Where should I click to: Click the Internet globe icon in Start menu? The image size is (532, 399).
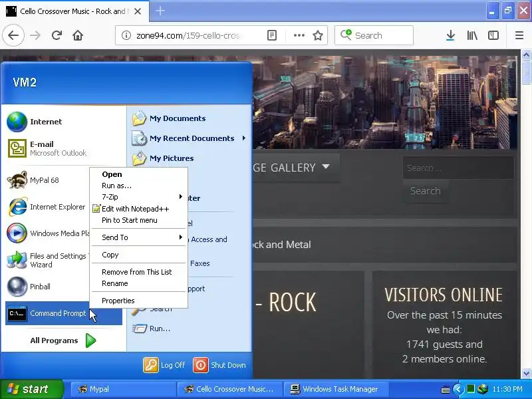point(17,122)
